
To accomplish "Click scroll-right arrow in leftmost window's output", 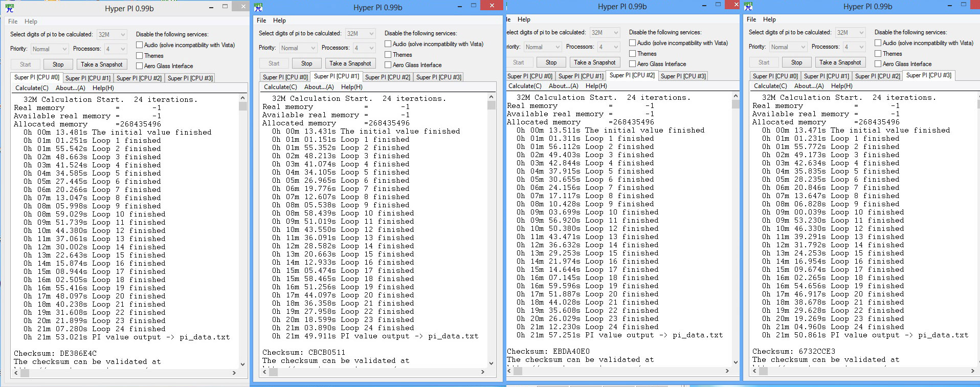I will click(x=235, y=373).
